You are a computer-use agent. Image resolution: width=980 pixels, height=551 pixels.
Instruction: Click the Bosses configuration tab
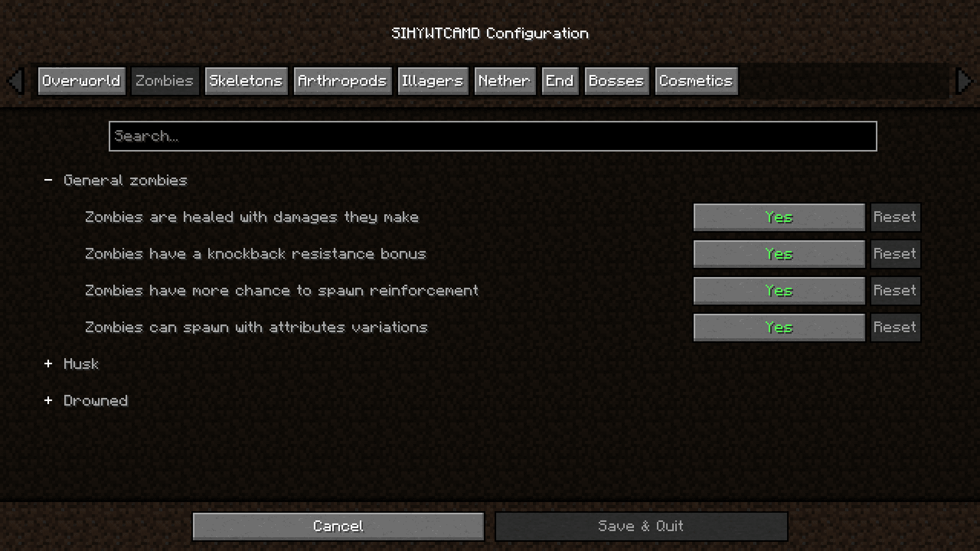point(615,81)
